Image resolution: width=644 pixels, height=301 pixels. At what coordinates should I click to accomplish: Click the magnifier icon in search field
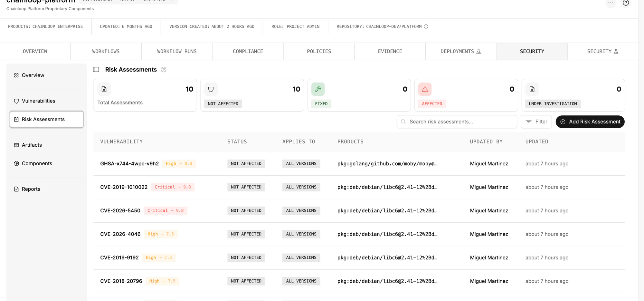403,122
